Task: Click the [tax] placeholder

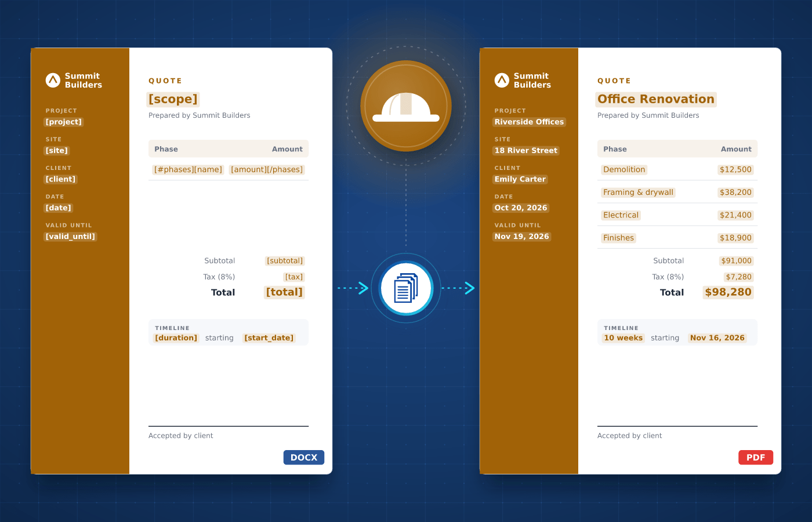Action: (294, 277)
